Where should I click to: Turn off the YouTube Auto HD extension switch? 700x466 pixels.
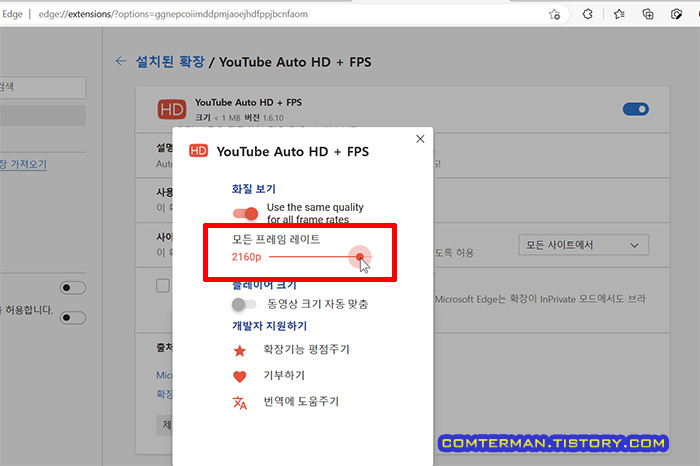pyautogui.click(x=636, y=109)
